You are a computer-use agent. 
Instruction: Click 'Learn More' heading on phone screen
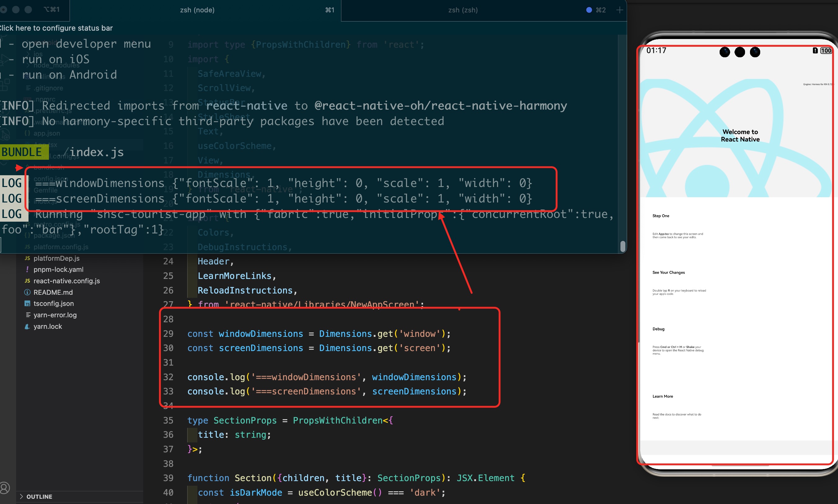click(662, 396)
